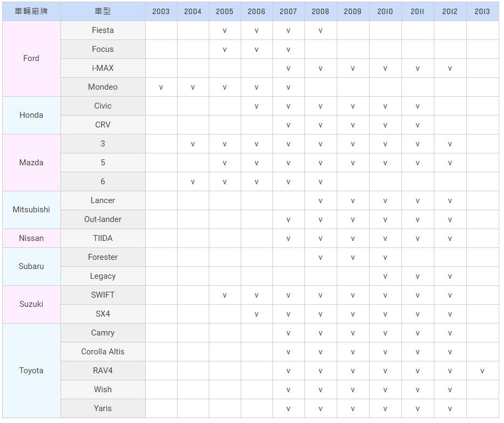This screenshot has height=423, width=504.
Task: Select the Honda brand cell
Action: pyautogui.click(x=31, y=115)
